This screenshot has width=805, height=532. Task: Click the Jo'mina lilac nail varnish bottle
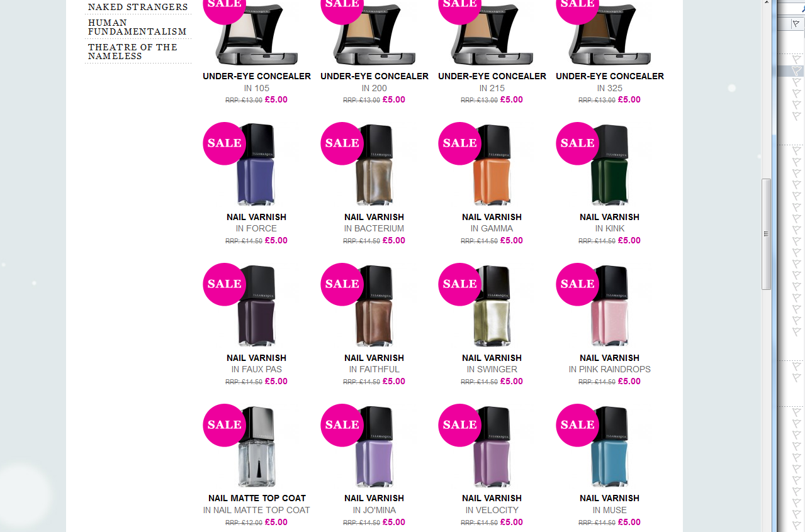(x=374, y=446)
